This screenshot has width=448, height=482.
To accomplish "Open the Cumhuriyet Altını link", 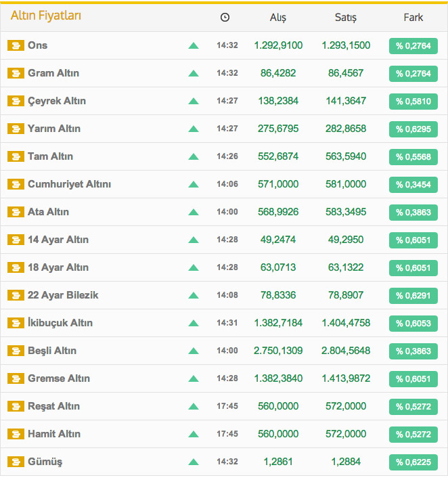I will tap(70, 184).
